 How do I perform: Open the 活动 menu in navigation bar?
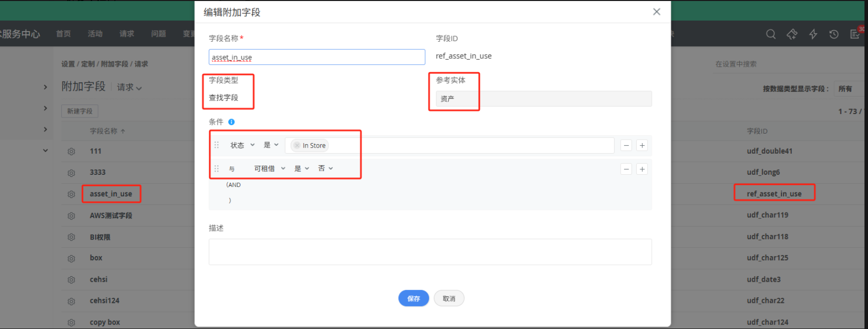(95, 34)
